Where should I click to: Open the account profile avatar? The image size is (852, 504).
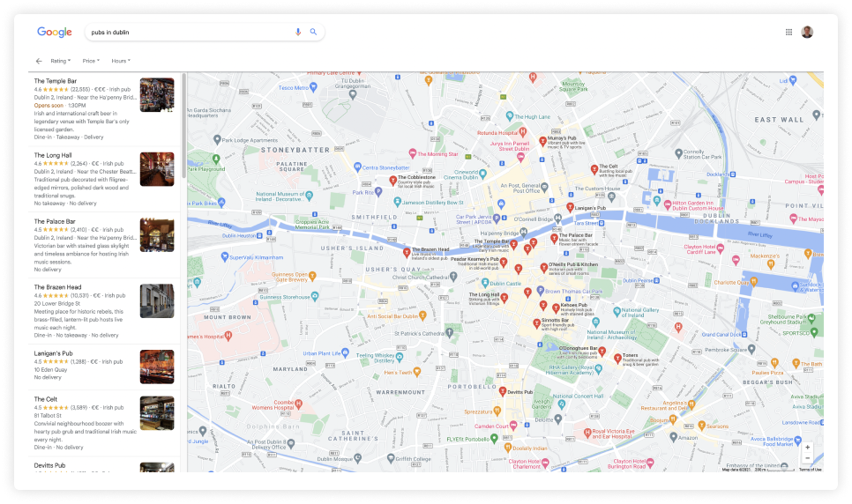(807, 32)
